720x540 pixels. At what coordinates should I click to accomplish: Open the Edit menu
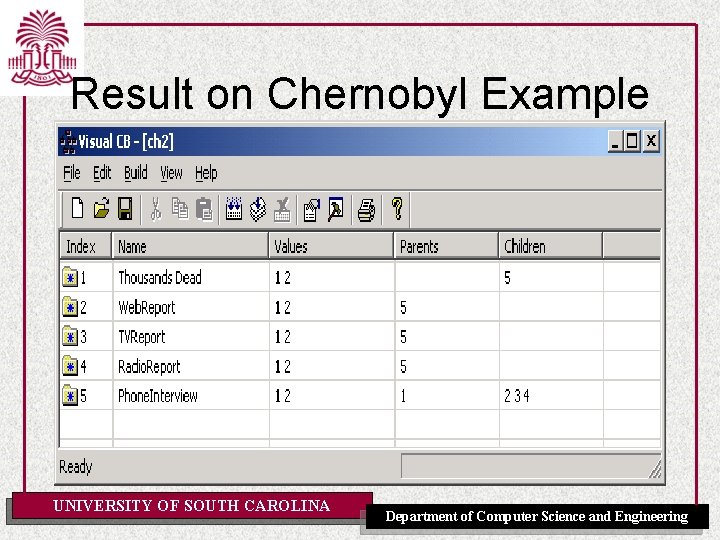[x=102, y=173]
